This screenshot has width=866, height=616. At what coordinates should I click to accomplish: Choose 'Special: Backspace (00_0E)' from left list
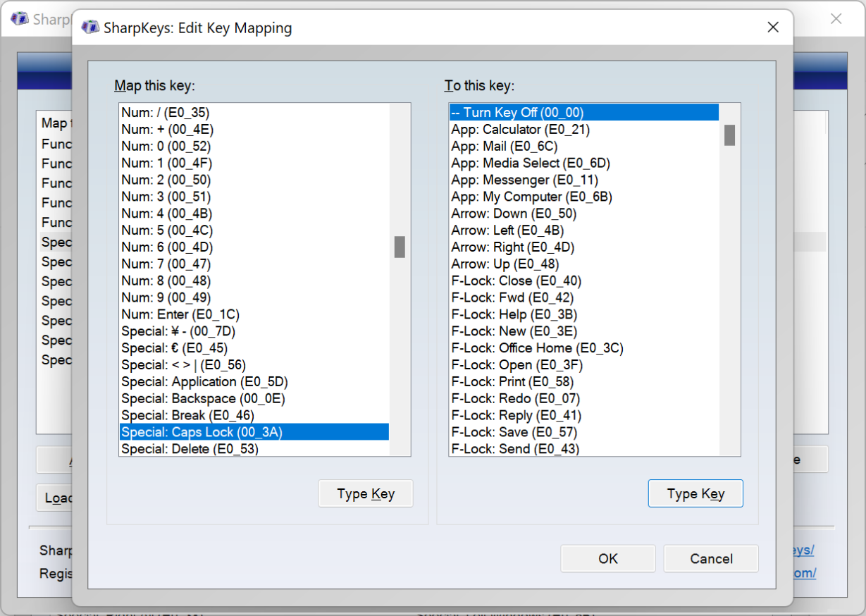coord(203,398)
